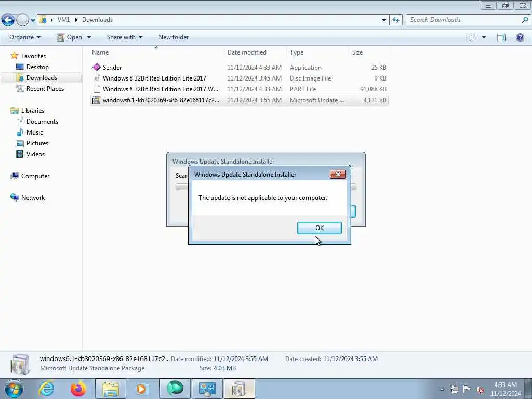Sort by the Type column header
This screenshot has height=399, width=532.
(317, 52)
